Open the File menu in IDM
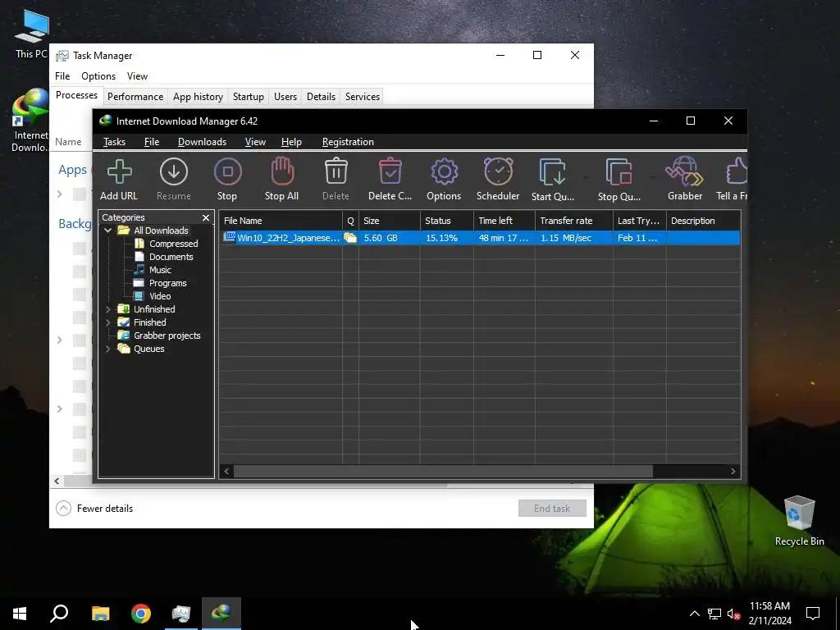 click(152, 142)
